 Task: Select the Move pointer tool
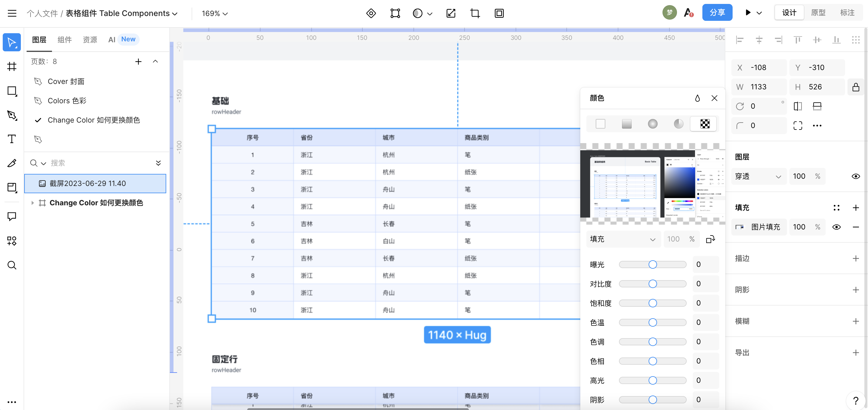(x=12, y=42)
